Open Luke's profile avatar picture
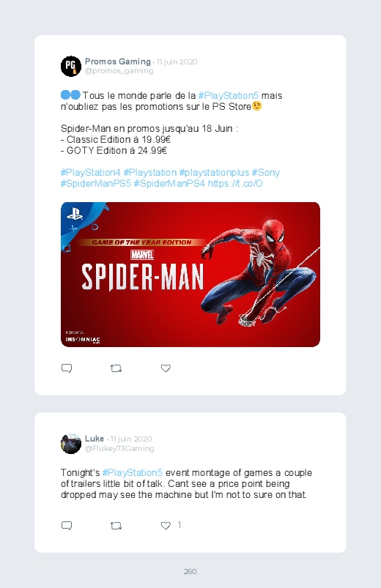Screen dimensions: 381x588 pyautogui.click(x=71, y=444)
